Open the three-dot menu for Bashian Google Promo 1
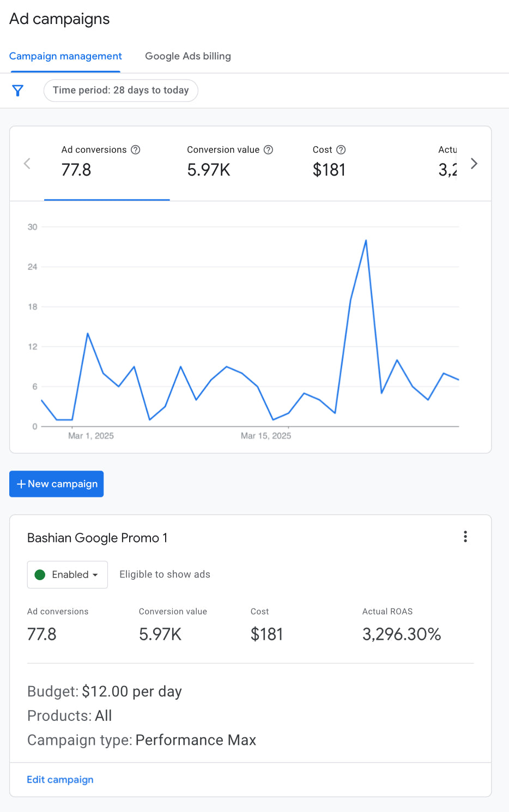This screenshot has height=812, width=509. click(x=465, y=537)
